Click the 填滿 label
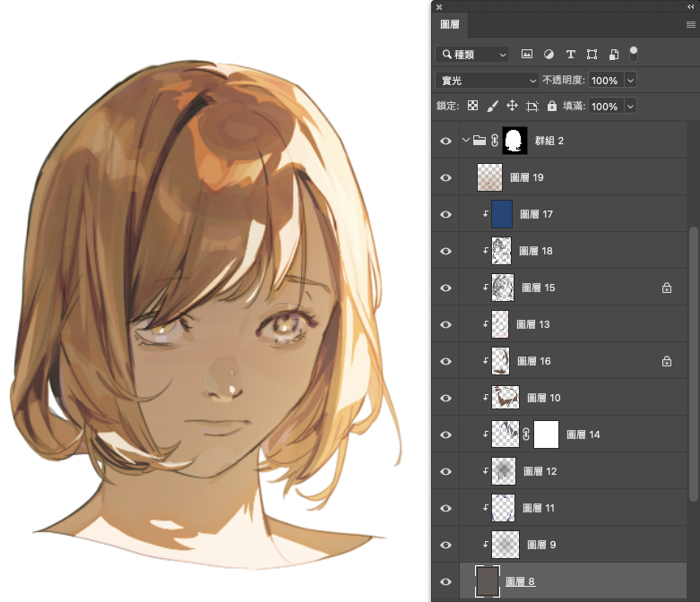Viewport: 700px width, 602px height. (x=574, y=106)
